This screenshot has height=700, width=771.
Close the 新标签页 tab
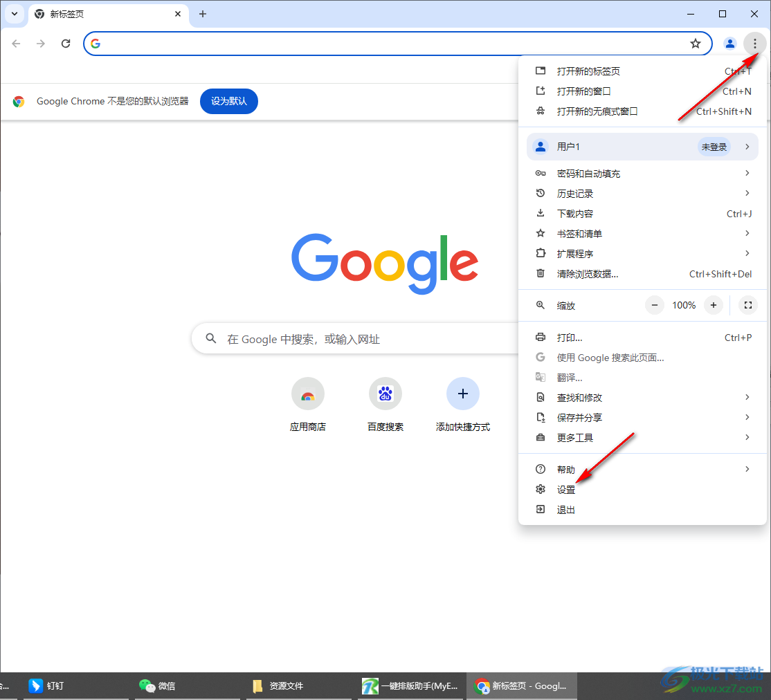(177, 14)
